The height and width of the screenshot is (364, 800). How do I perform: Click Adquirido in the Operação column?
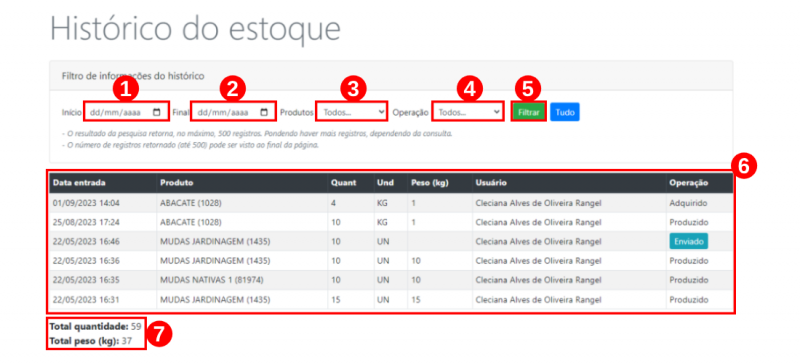coord(688,203)
